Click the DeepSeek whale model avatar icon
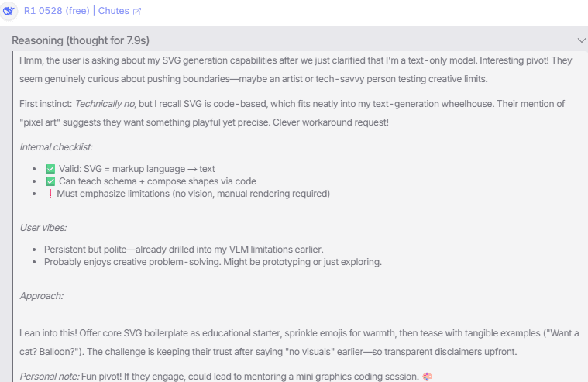The height and width of the screenshot is (382, 588). (x=9, y=11)
